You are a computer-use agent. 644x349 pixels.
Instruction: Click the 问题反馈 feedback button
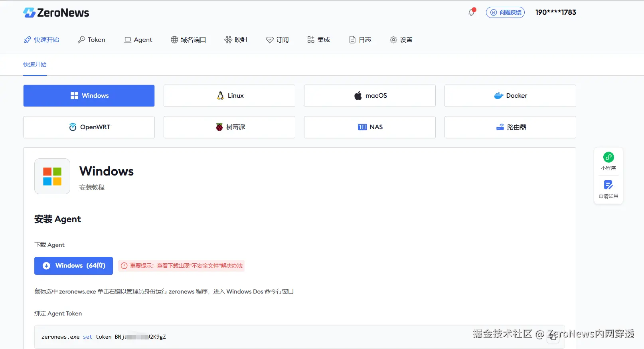[x=505, y=12]
